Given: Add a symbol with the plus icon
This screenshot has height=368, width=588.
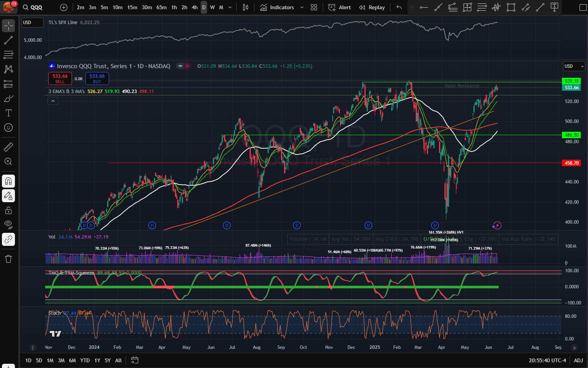Looking at the screenshot, I should pos(64,7).
